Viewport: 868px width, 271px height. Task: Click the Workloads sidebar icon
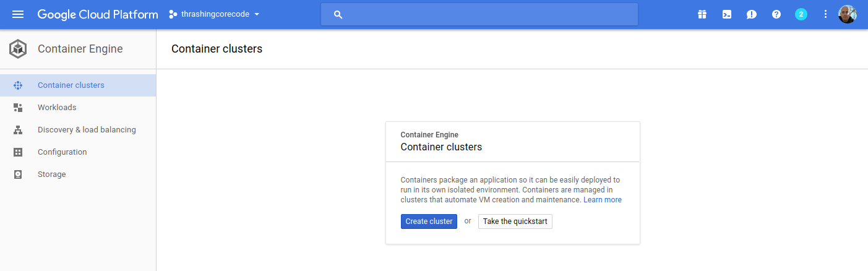pyautogui.click(x=18, y=108)
